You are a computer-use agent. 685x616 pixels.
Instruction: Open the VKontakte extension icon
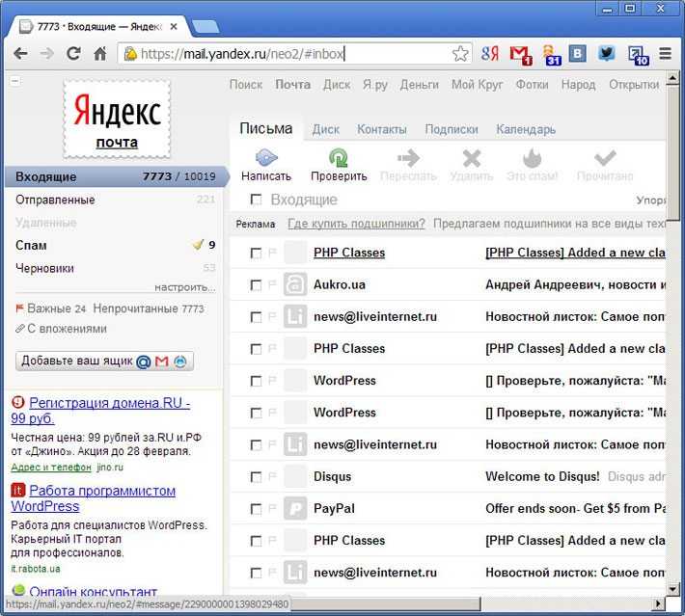[x=577, y=54]
